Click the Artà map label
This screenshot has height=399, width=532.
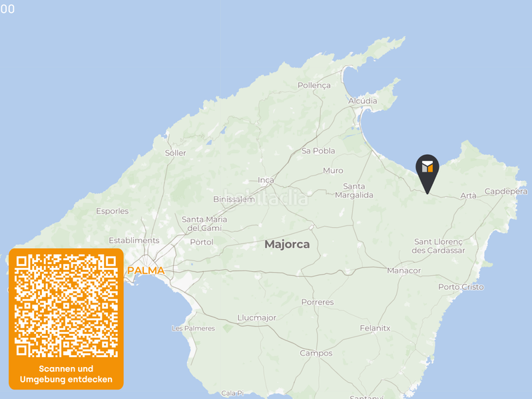pyautogui.click(x=468, y=196)
